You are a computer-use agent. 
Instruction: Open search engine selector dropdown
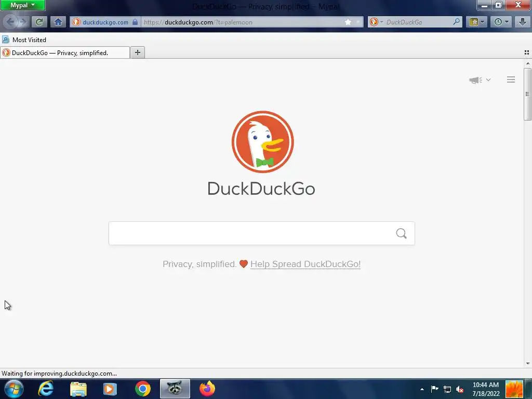[x=376, y=22]
